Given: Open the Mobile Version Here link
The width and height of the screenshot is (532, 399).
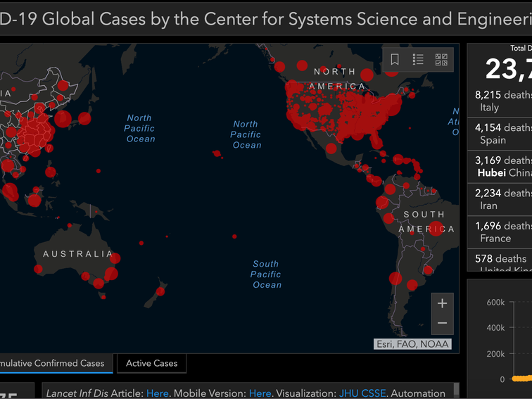Looking at the screenshot, I should click(x=260, y=393).
